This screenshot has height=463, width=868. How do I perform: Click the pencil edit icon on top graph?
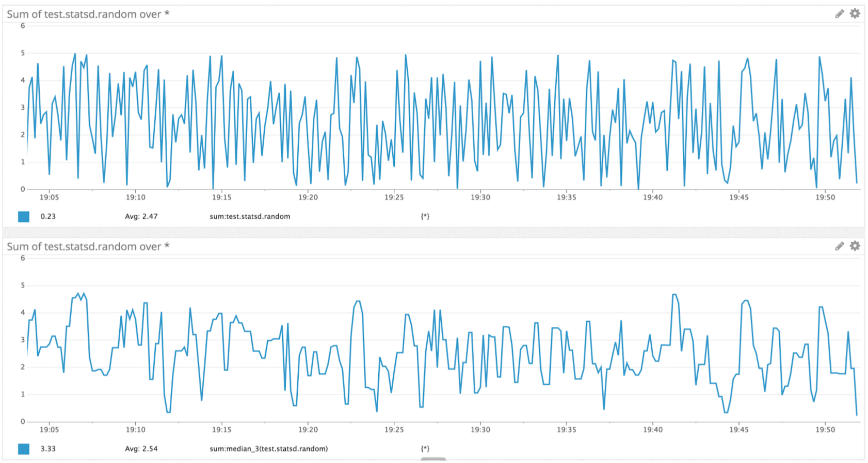(x=840, y=14)
